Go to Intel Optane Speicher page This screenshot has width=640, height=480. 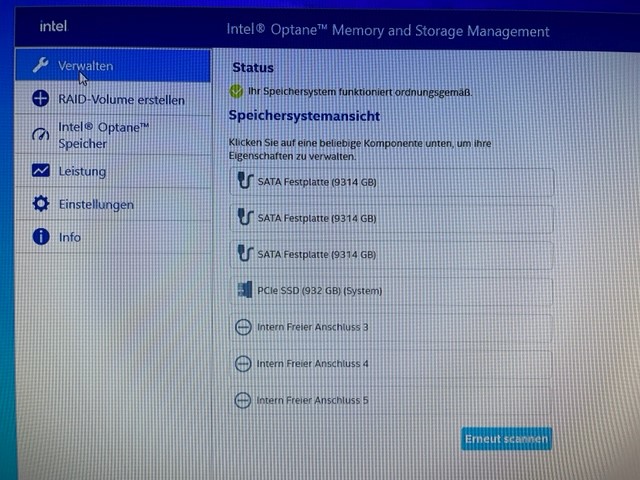[113, 135]
